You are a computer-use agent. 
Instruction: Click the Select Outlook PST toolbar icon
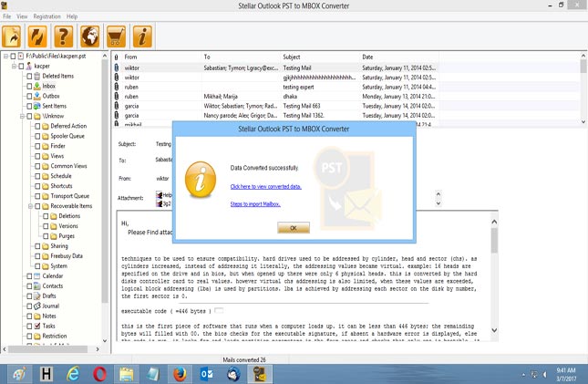[x=12, y=36]
